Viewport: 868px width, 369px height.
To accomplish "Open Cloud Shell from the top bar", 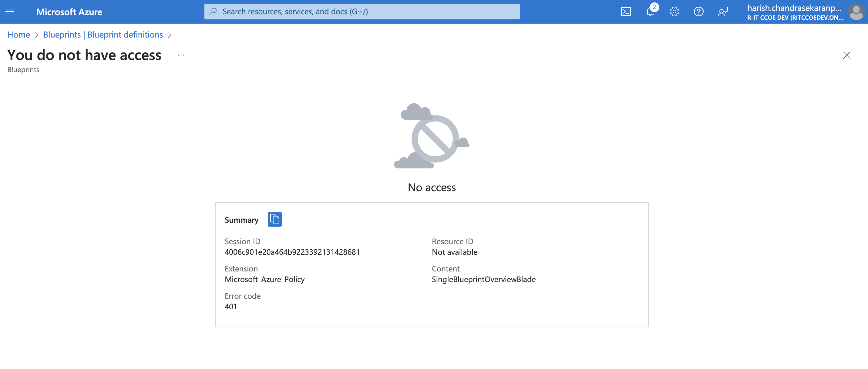I will 626,12.
